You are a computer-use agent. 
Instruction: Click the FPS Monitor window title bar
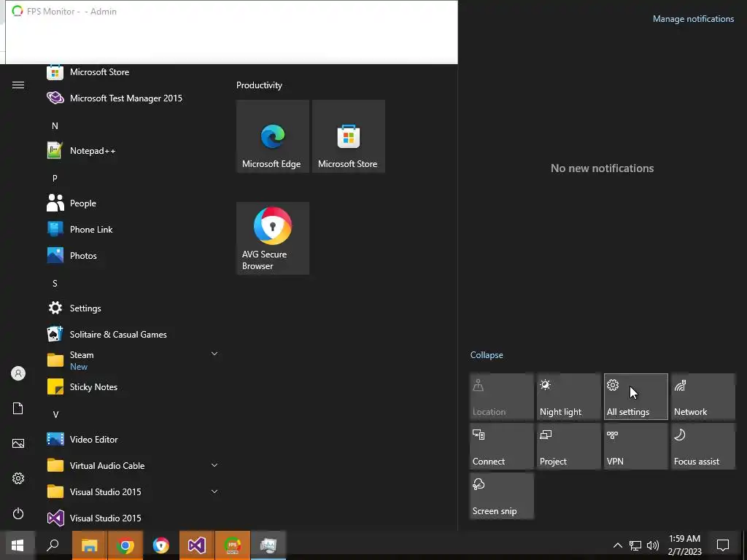pyautogui.click(x=231, y=12)
